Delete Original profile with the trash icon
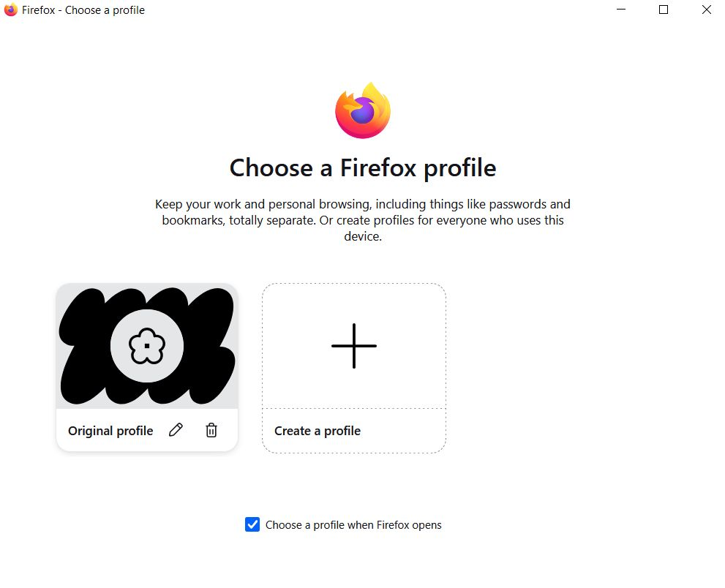 coord(211,431)
